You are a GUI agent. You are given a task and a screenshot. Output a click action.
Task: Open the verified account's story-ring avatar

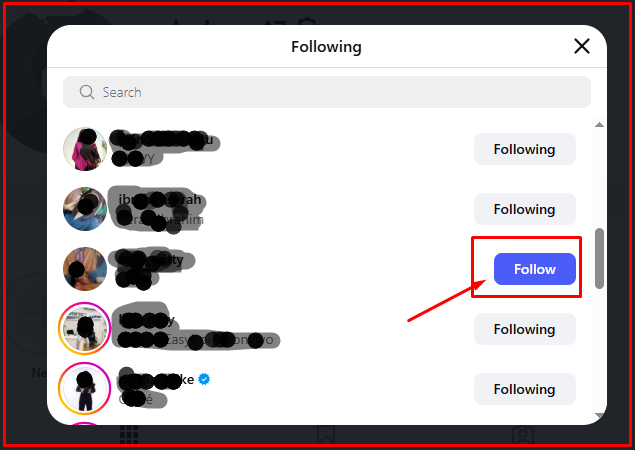[85, 389]
